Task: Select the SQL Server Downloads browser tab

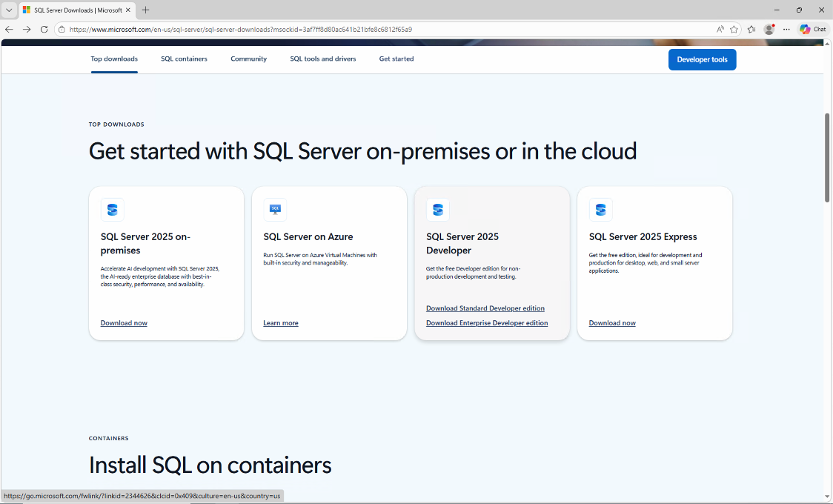Action: (77, 10)
